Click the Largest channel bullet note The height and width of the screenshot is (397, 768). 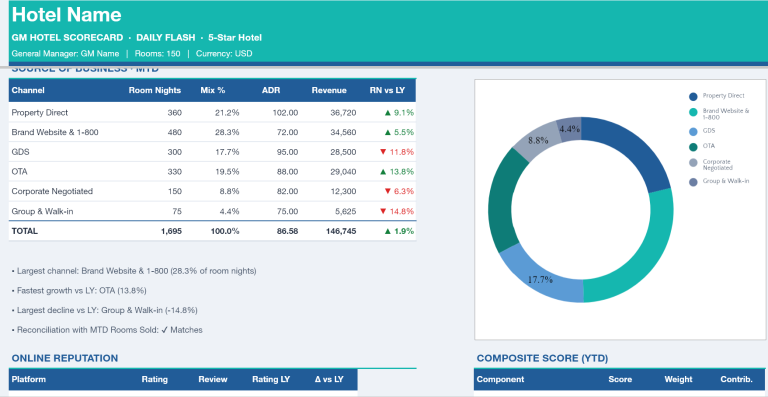coord(134,271)
